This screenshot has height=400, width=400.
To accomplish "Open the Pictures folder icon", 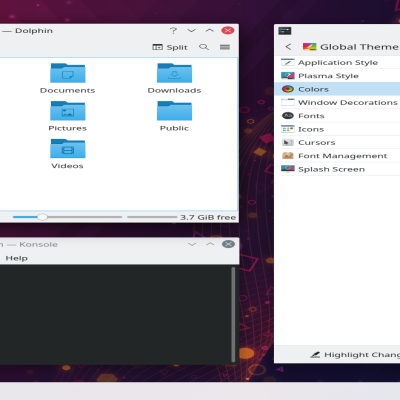I will [x=68, y=111].
